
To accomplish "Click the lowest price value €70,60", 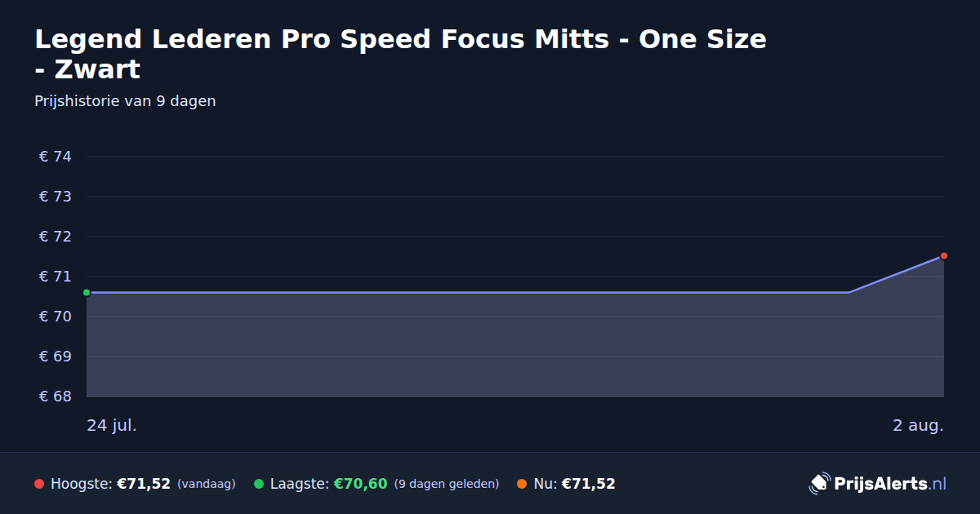I will click(x=360, y=484).
